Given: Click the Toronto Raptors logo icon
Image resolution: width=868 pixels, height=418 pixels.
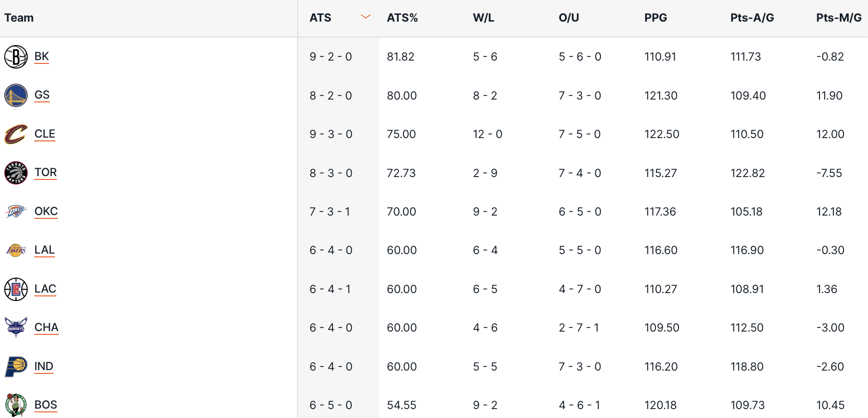Looking at the screenshot, I should (16, 173).
